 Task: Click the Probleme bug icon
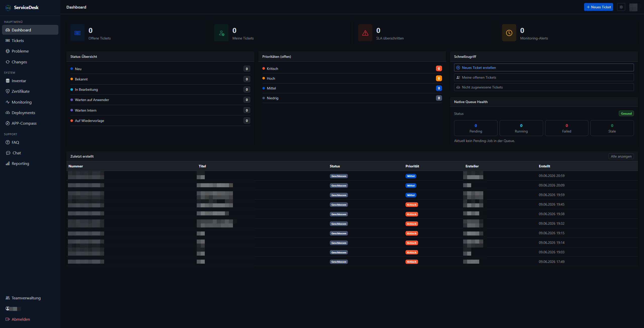pyautogui.click(x=8, y=51)
